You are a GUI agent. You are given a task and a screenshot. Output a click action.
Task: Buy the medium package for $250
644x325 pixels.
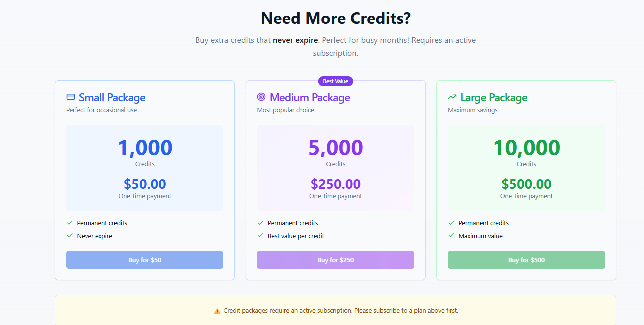(x=335, y=260)
